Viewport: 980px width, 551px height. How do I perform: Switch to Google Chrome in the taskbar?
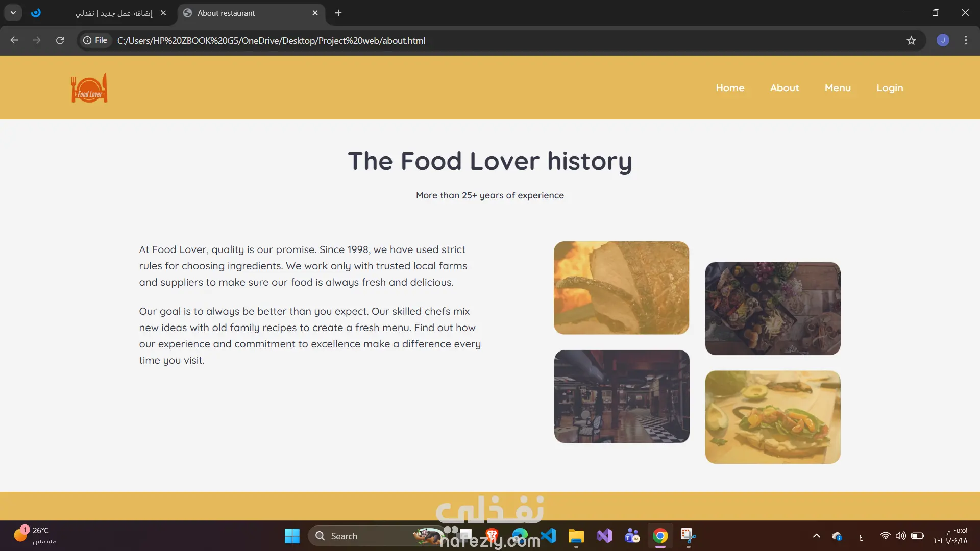pyautogui.click(x=660, y=536)
